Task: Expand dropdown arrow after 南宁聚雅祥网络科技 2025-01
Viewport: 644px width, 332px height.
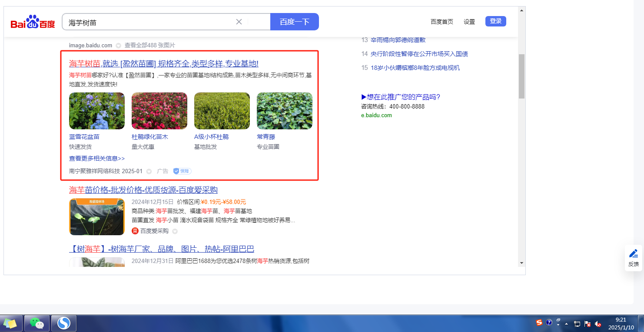Action: coord(149,171)
